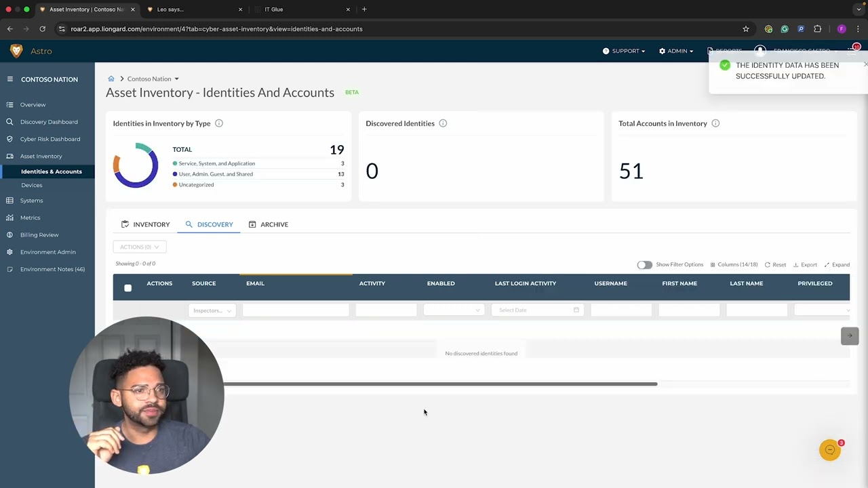Switch to the Leo says browser tab
868x488 pixels.
click(195, 9)
